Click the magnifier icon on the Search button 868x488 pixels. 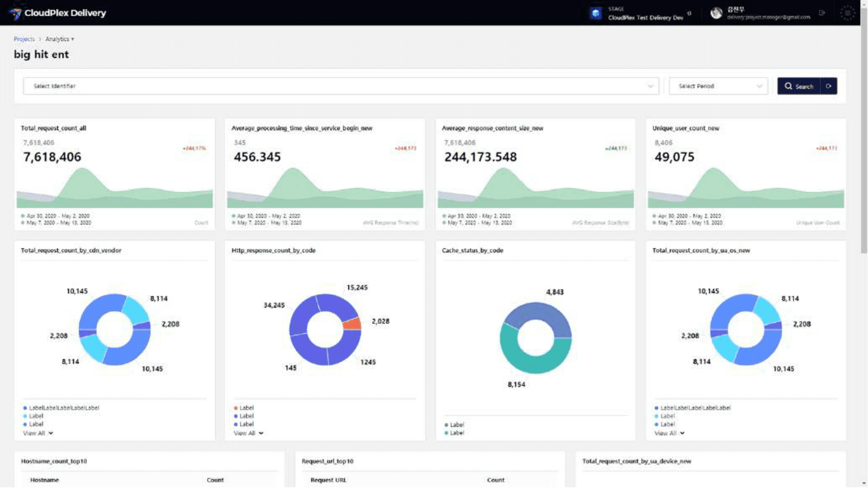click(788, 86)
